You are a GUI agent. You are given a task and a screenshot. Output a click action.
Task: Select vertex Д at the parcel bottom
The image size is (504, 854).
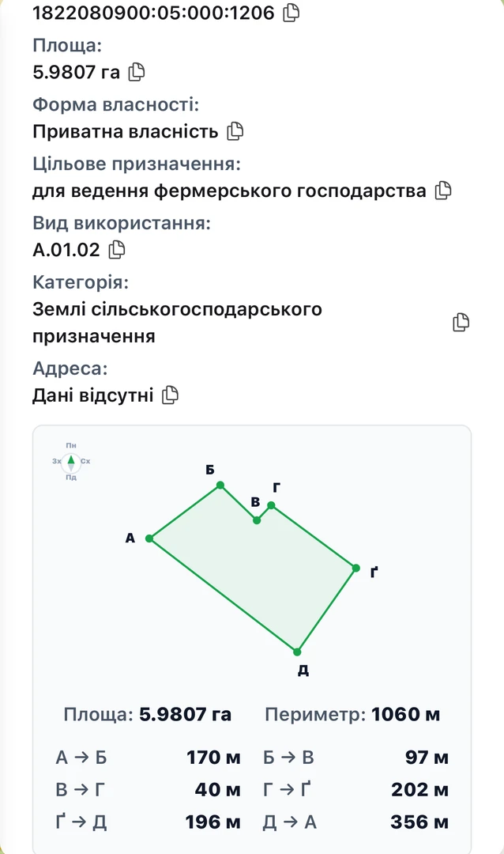click(297, 652)
